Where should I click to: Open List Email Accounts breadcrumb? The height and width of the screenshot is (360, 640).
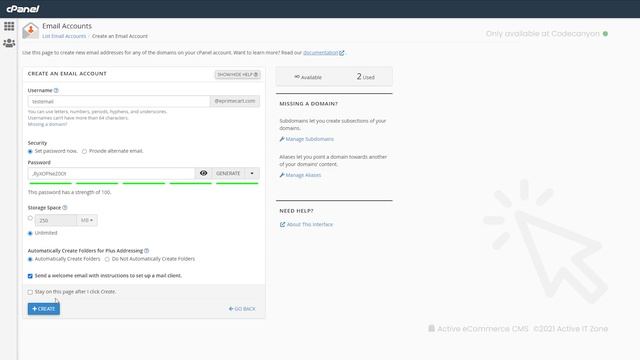[x=64, y=36]
